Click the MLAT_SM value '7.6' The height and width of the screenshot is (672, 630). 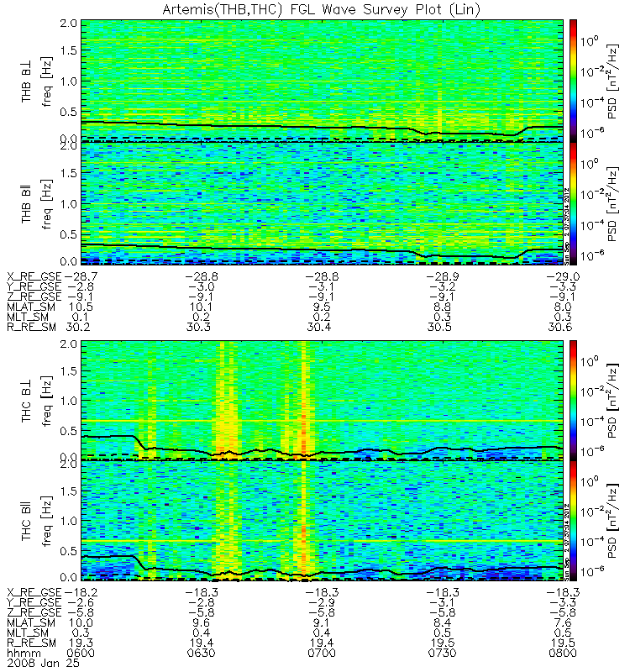point(562,623)
